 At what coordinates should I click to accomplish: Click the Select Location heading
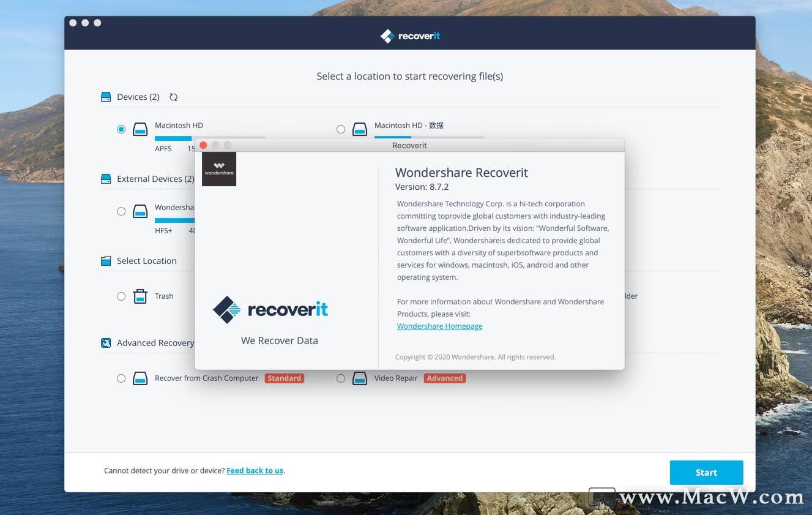point(147,261)
